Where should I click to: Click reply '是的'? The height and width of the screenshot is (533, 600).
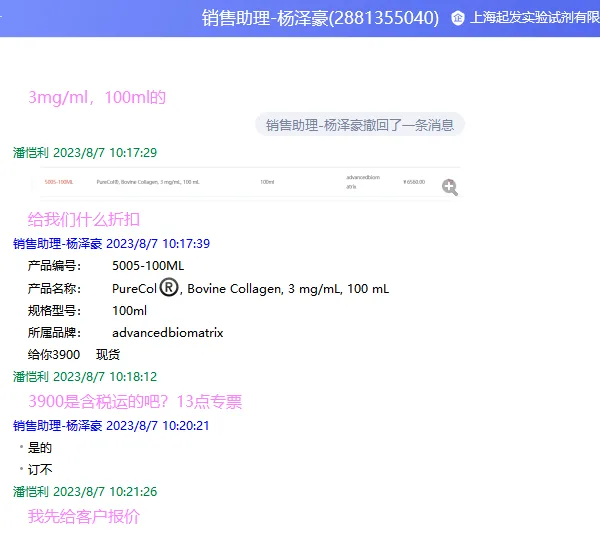click(x=40, y=447)
